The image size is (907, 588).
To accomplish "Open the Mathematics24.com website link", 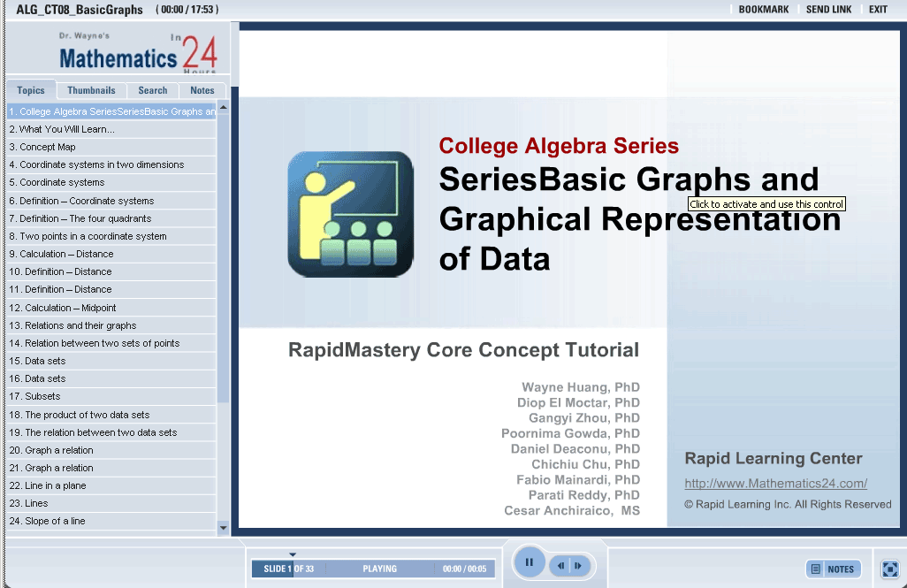I will (775, 484).
